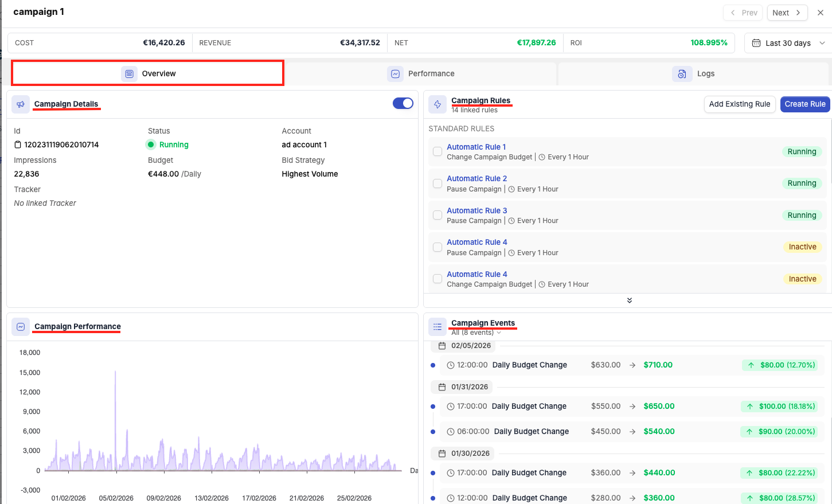Image resolution: width=832 pixels, height=504 pixels.
Task: Click the Campaign Performance chart icon
Action: (x=21, y=327)
